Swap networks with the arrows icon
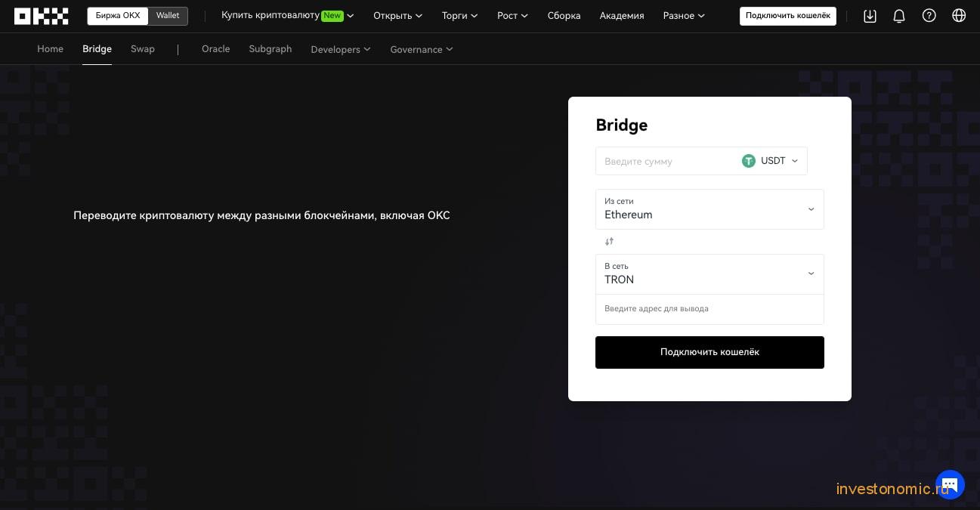 click(609, 242)
